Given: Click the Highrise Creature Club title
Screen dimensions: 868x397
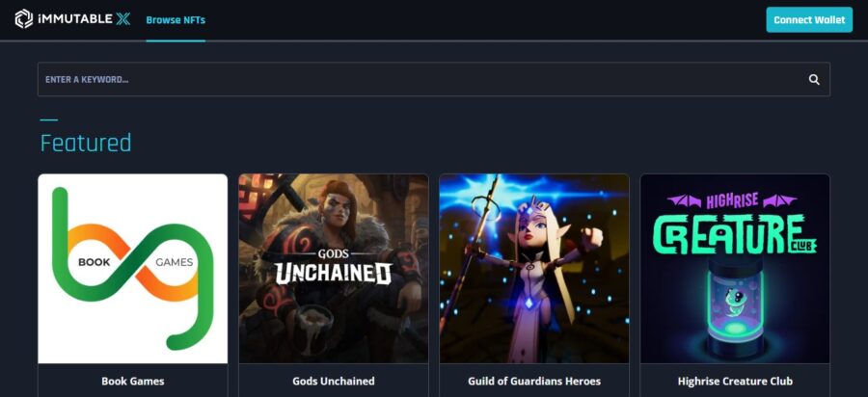Looking at the screenshot, I should [735, 381].
